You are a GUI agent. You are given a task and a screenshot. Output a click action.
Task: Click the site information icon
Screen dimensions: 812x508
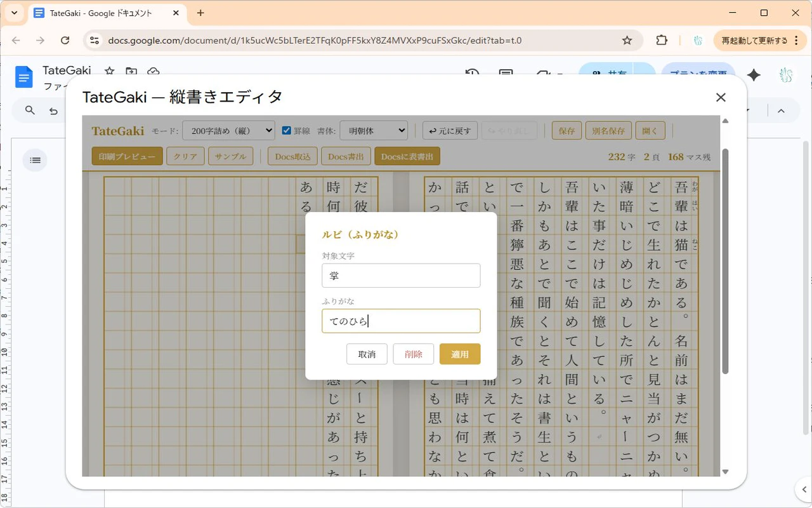pos(94,40)
